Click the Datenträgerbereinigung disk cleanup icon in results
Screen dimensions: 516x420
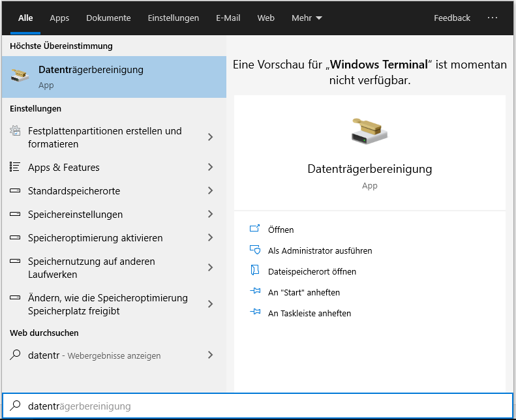[20, 76]
